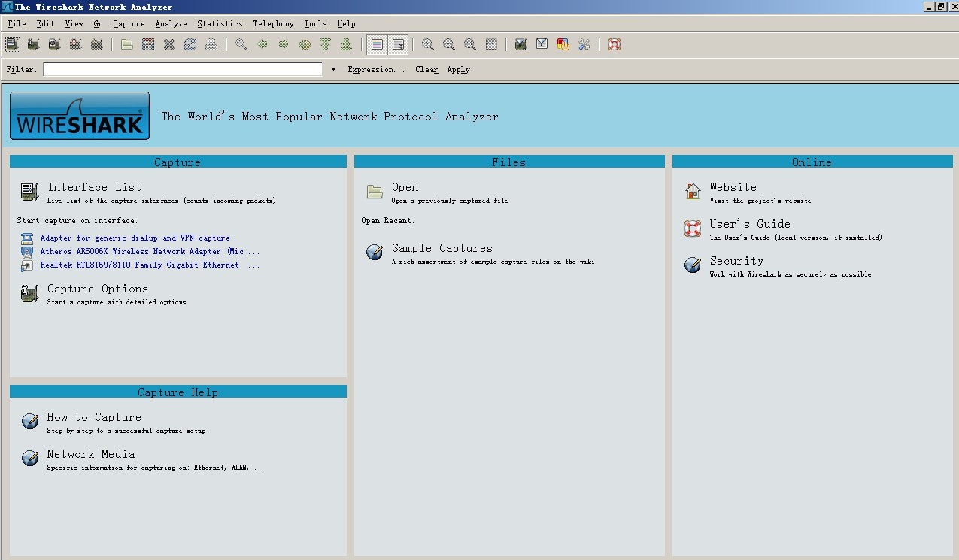Toggle auto scroll in live capture

pos(399,44)
